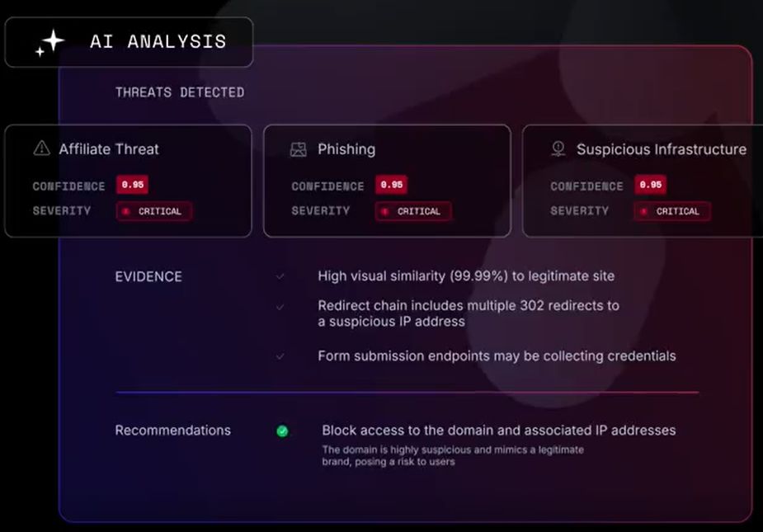Click the Affiliate Threat confidence 0.95 red badge
The height and width of the screenshot is (532, 763).
click(132, 185)
